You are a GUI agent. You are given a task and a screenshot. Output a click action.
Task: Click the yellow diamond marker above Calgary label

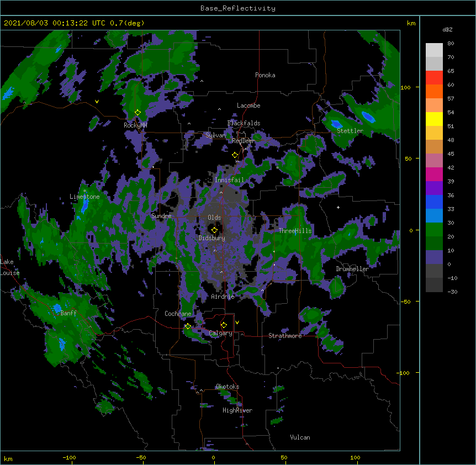point(224,325)
